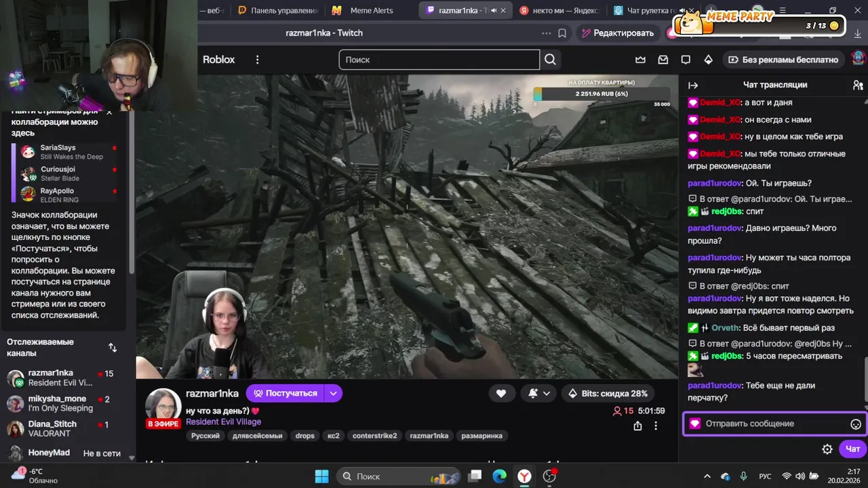
Task: Open the Resident Evil Village category link
Action: (223, 422)
